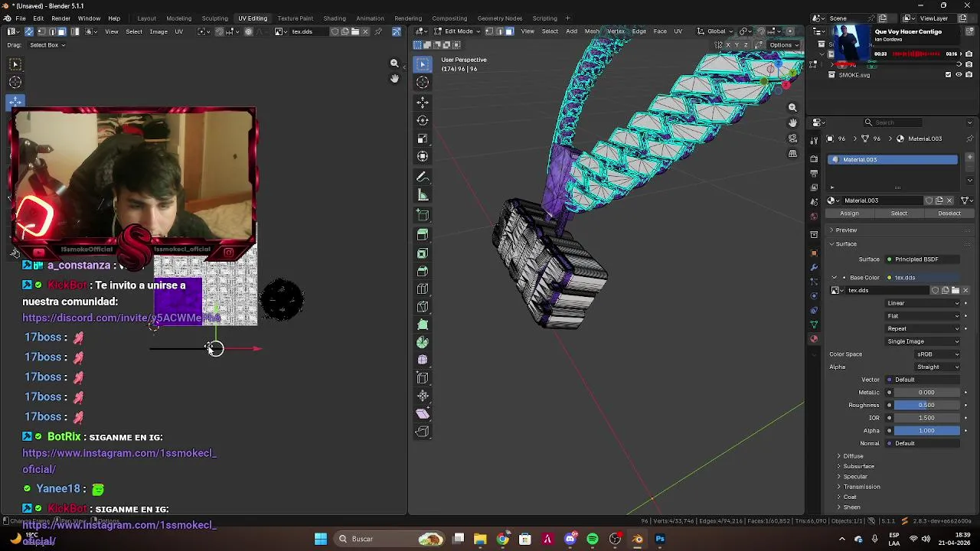The height and width of the screenshot is (551, 980).
Task: Select the Annotate tool in viewport toolbar
Action: coord(423,177)
